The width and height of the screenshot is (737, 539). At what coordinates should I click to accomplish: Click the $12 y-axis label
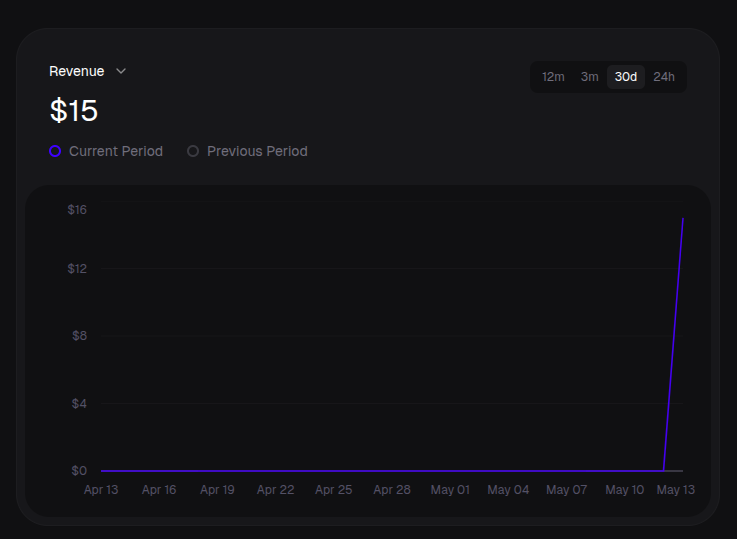77,269
